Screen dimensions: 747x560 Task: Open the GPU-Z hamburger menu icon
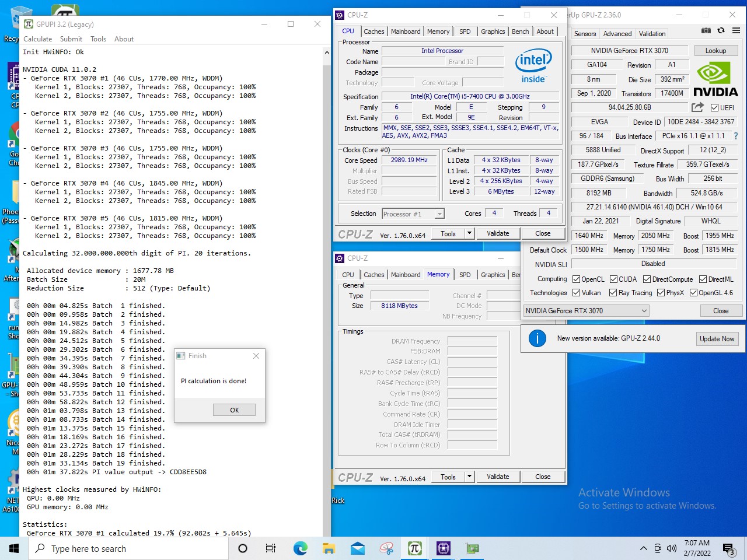click(x=736, y=30)
